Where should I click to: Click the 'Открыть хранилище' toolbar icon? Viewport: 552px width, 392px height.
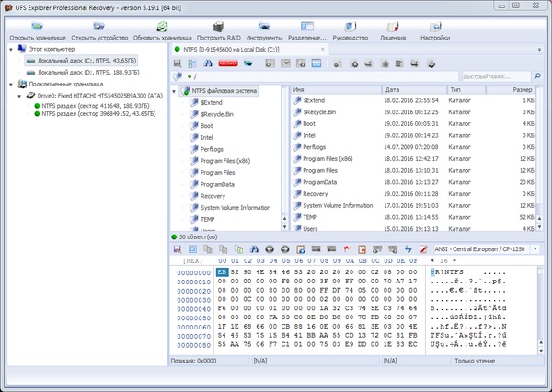click(32, 26)
